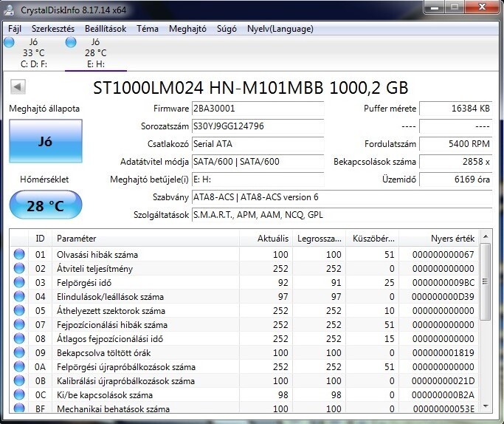Click the ATA8-ACS standard field
This screenshot has height=424, width=504.
[x=342, y=197]
